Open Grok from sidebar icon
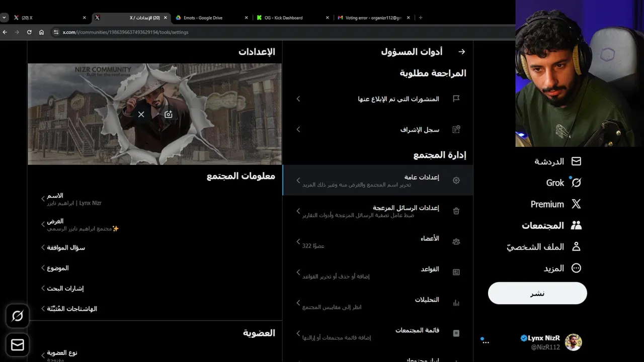Viewport: 644px width, 362px height. click(577, 183)
